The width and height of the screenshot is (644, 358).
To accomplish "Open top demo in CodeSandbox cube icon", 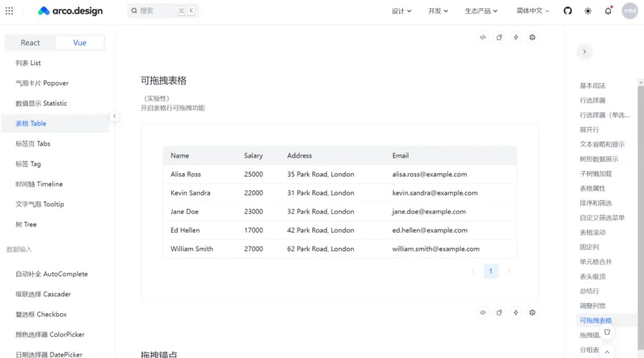I will coord(532,38).
